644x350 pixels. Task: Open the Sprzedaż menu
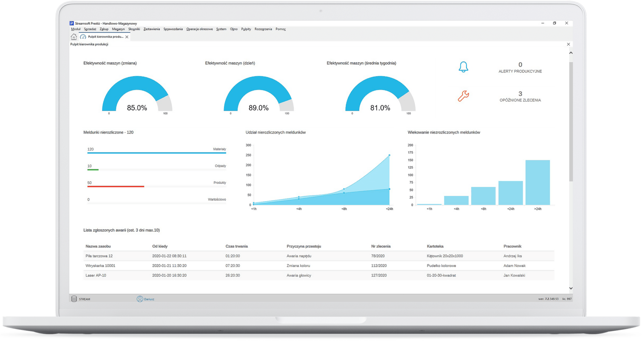click(90, 29)
